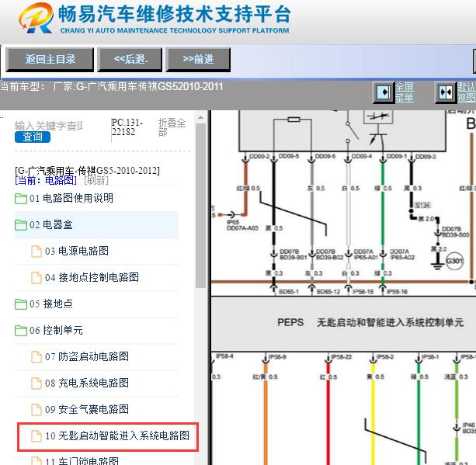Open folder 02 电器盒
The width and height of the screenshot is (476, 465).
click(51, 224)
